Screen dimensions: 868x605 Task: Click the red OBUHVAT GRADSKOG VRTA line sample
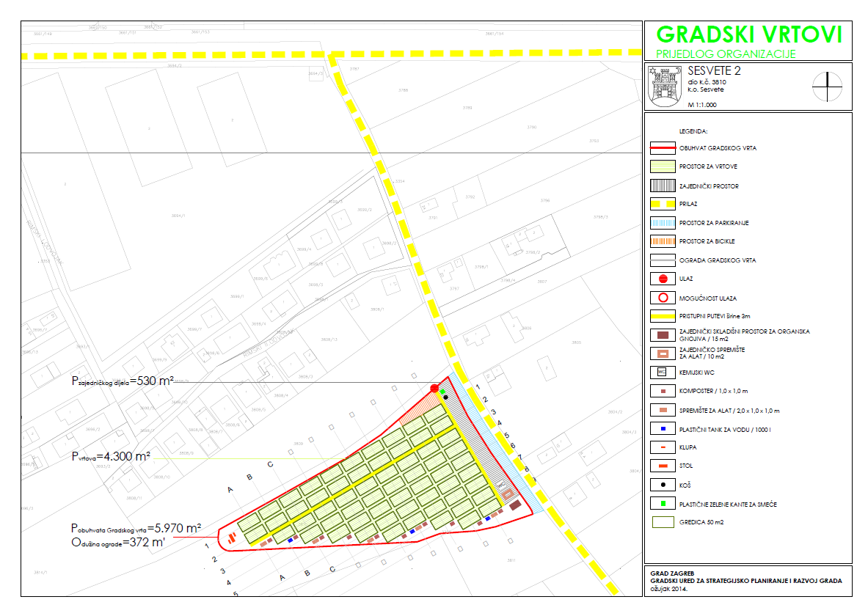(x=662, y=148)
